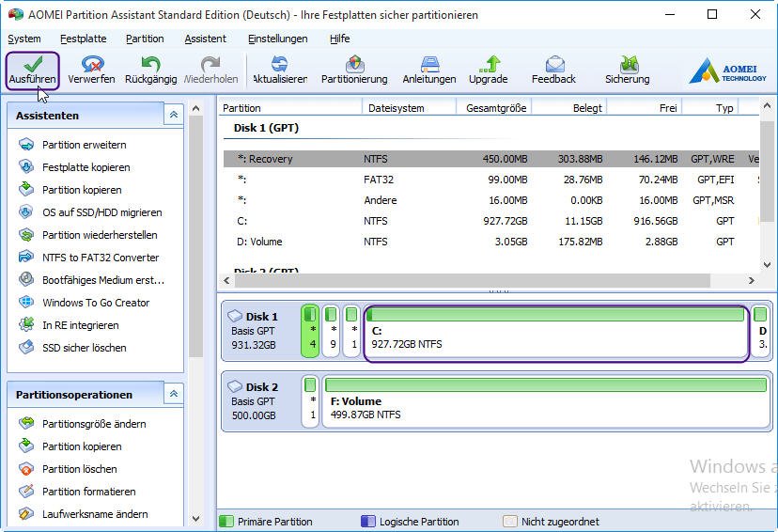Open the NTFS to FAT32 Converter
The height and width of the screenshot is (532, 778).
click(x=89, y=258)
